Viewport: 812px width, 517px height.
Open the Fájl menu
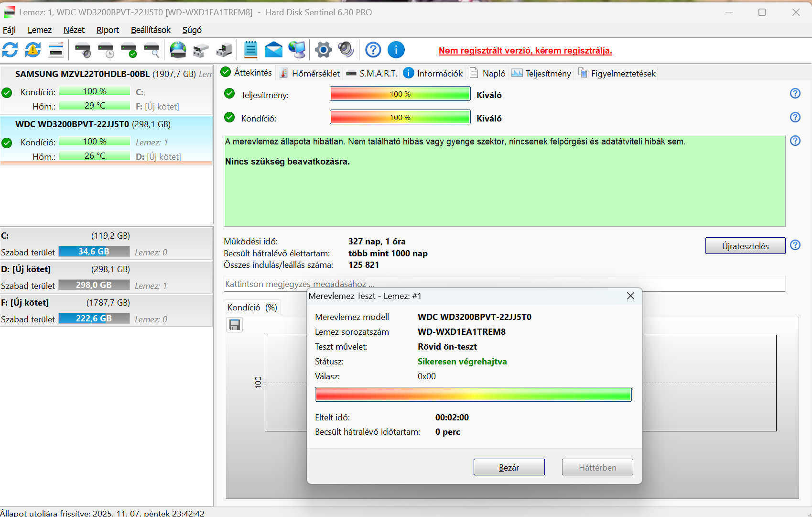pyautogui.click(x=10, y=30)
